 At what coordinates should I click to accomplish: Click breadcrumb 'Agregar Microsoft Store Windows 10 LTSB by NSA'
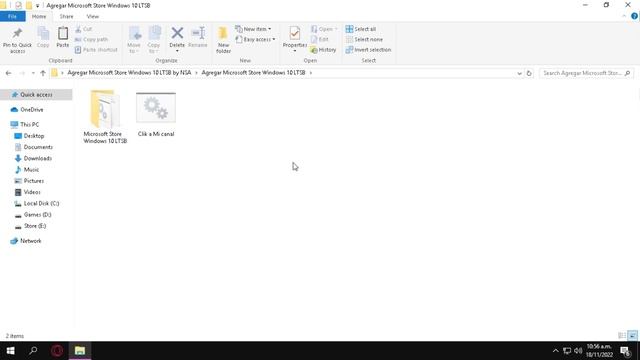coord(129,73)
